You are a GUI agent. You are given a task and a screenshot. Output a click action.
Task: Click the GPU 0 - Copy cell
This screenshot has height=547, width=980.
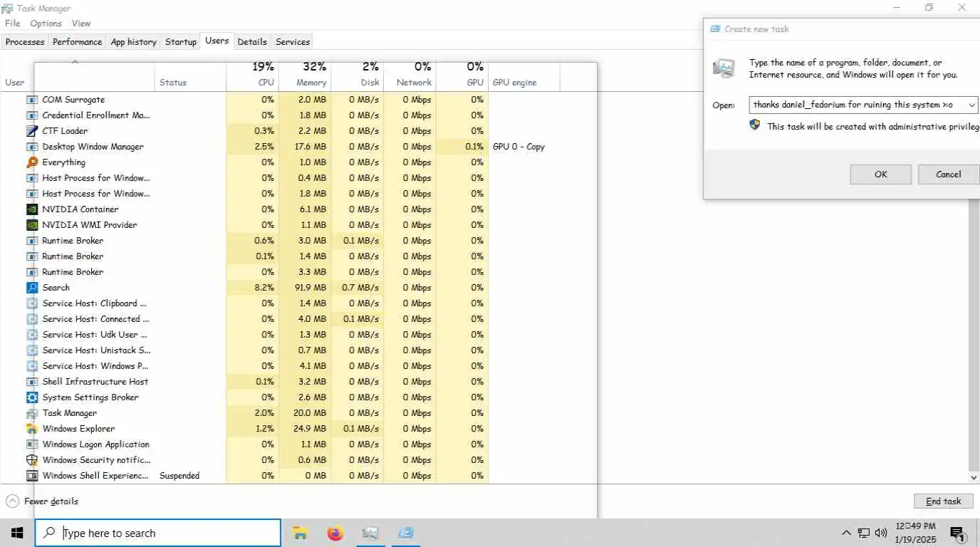click(x=518, y=147)
